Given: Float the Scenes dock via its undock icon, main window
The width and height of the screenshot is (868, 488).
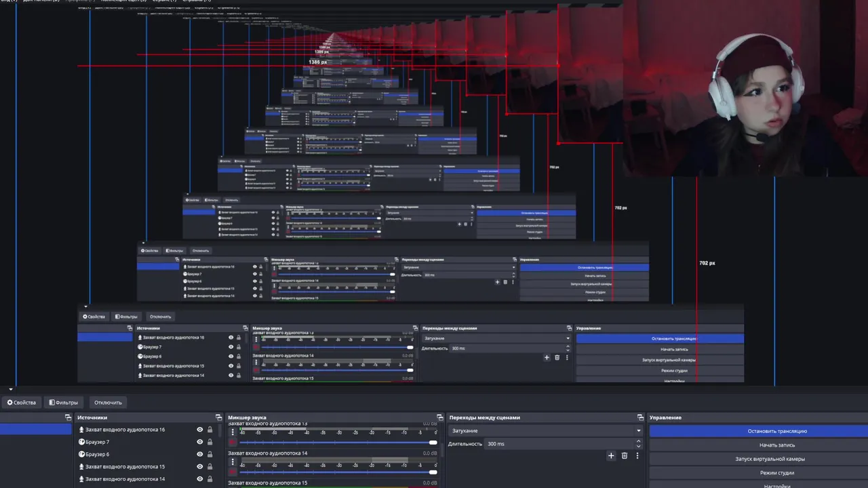Looking at the screenshot, I should pos(68,418).
